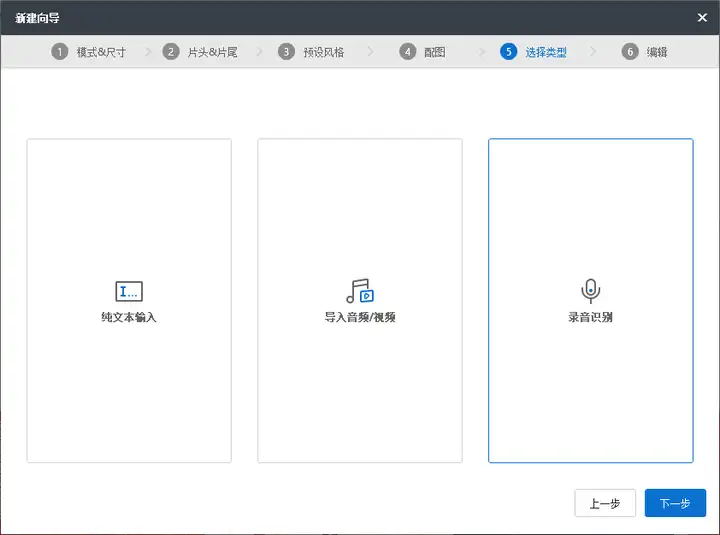Click the step 3 number circle

pos(286,52)
